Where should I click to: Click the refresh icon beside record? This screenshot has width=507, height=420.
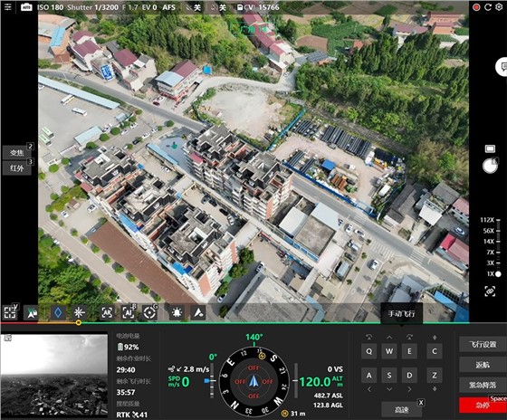tap(488, 7)
